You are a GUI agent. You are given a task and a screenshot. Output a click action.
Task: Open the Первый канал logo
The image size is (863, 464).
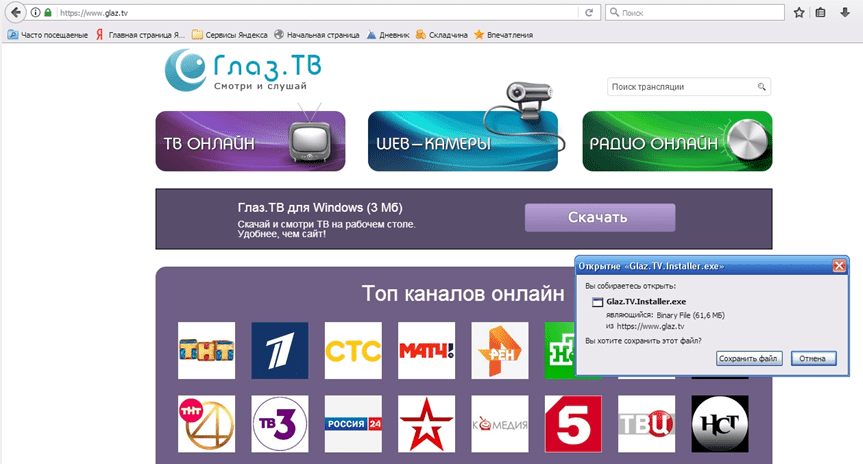click(280, 351)
